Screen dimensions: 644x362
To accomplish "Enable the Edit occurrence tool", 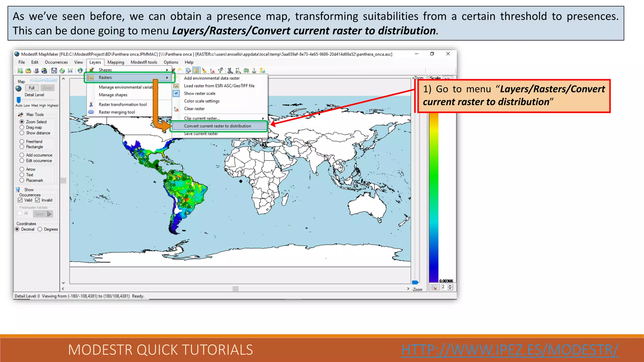I will (x=22, y=161).
